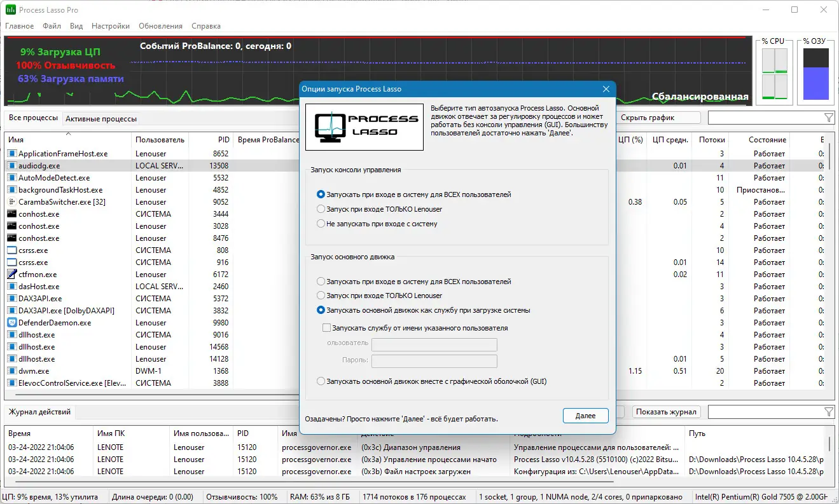The height and width of the screenshot is (504, 839).
Task: Click the Показать журнал button
Action: pyautogui.click(x=667, y=412)
